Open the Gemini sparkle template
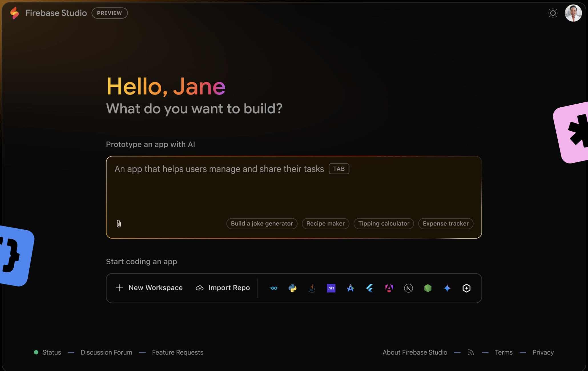This screenshot has width=588, height=371. click(447, 288)
